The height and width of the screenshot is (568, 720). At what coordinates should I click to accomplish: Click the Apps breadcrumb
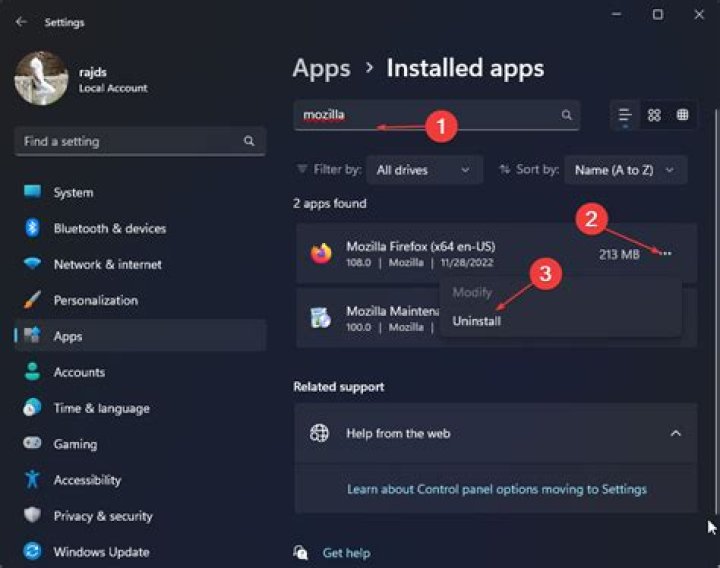[321, 69]
